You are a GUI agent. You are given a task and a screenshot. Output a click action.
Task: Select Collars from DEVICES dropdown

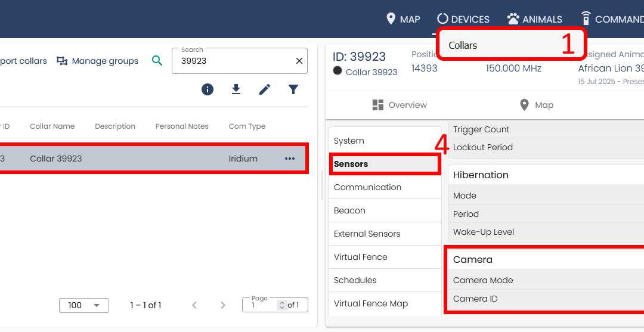pos(463,45)
